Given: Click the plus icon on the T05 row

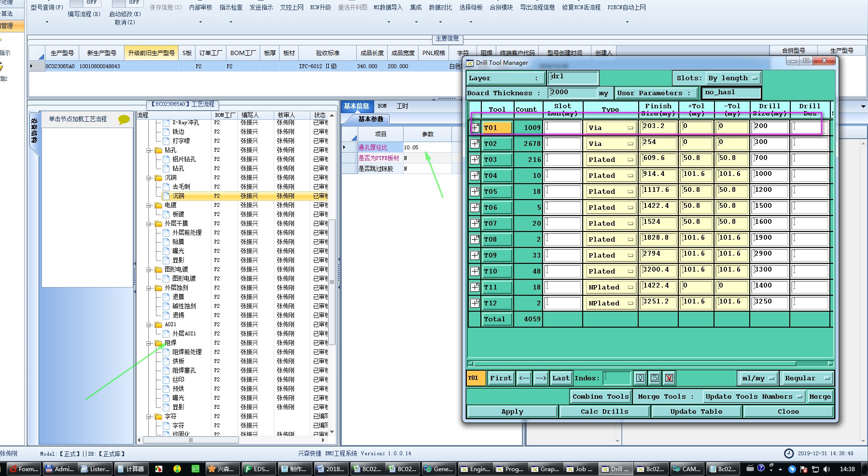Looking at the screenshot, I should (x=475, y=191).
